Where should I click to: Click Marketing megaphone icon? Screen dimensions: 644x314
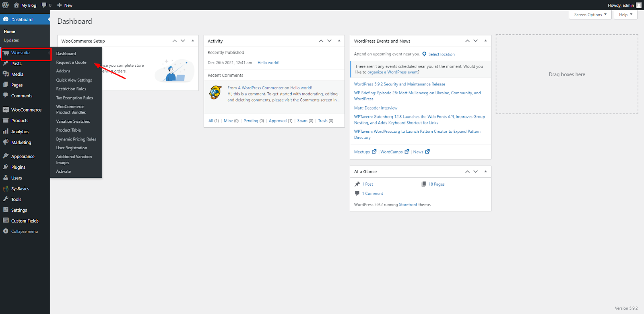point(6,142)
